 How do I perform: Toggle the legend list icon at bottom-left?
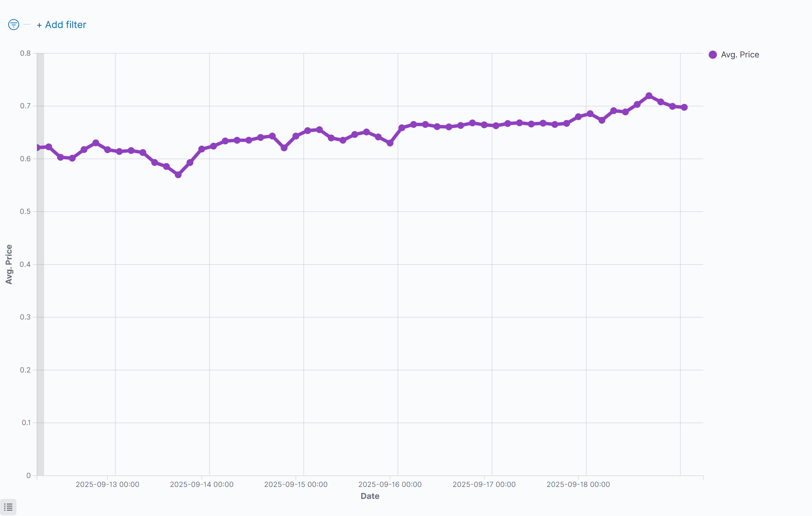[x=8, y=507]
